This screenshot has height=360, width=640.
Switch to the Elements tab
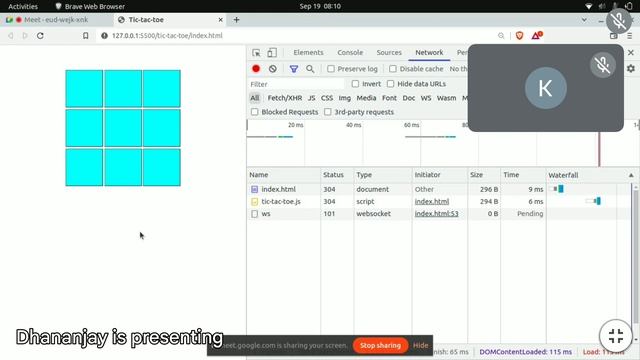308,53
